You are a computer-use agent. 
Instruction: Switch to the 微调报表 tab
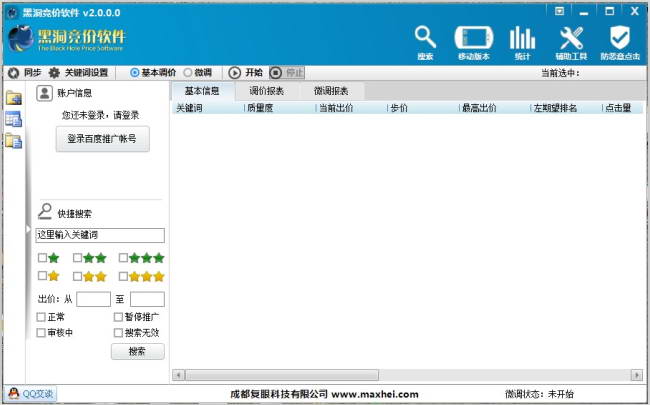pyautogui.click(x=331, y=91)
